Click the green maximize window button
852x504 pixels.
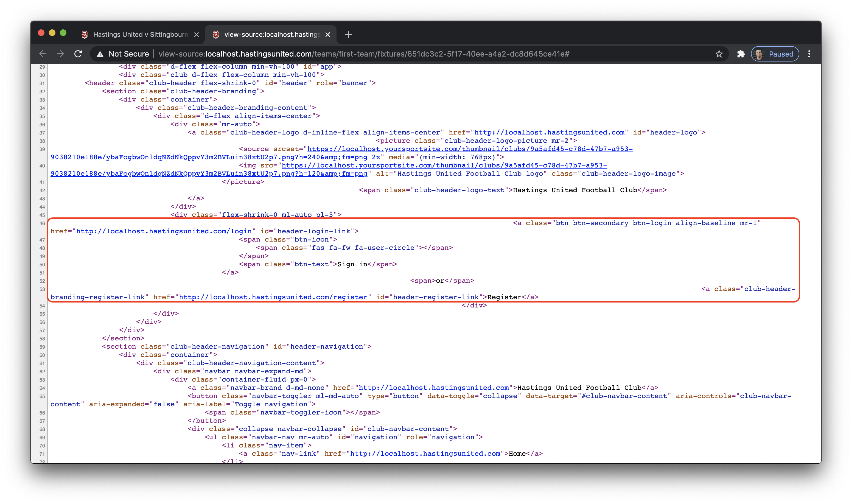point(63,33)
